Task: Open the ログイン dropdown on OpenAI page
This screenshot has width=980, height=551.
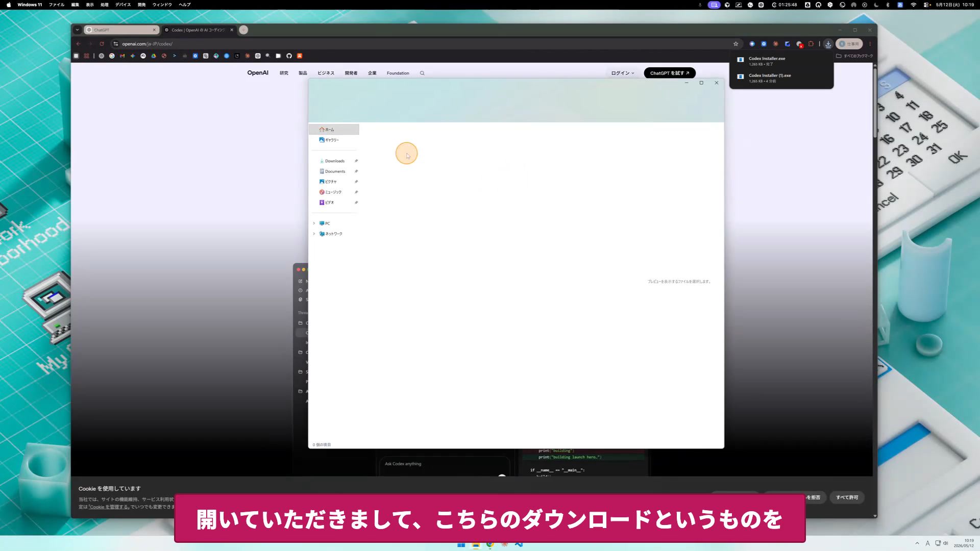Action: click(623, 73)
